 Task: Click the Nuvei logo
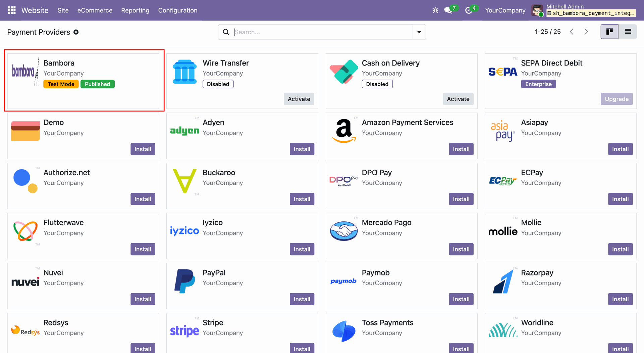(x=25, y=281)
